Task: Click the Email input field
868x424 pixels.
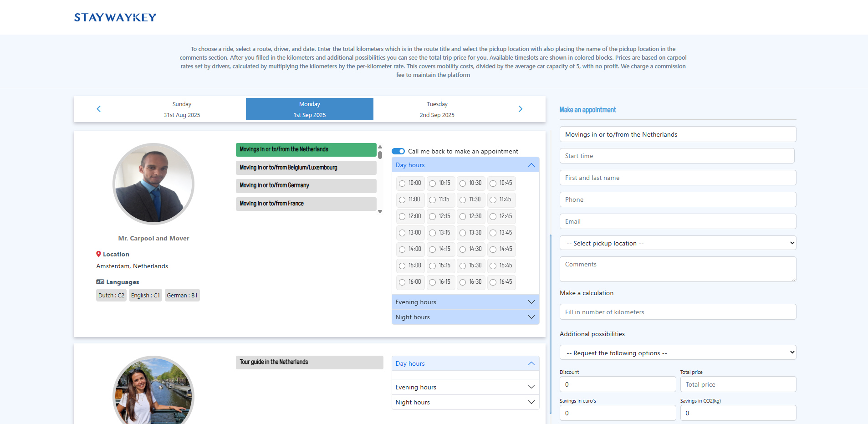Action: coord(678,221)
